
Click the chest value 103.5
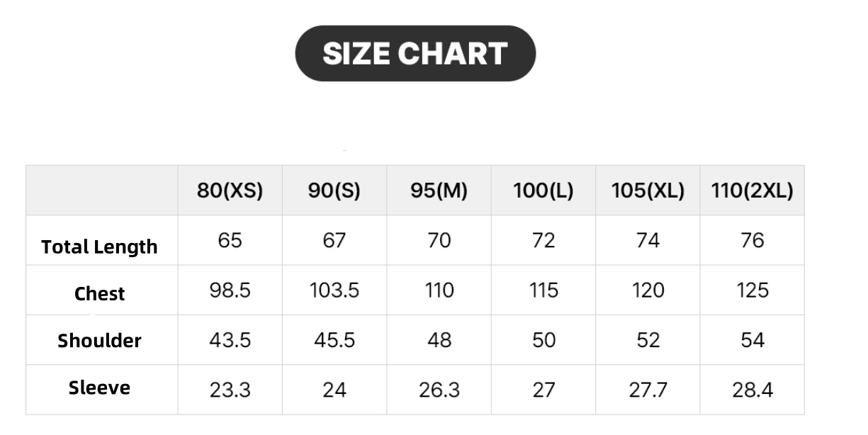(x=334, y=290)
